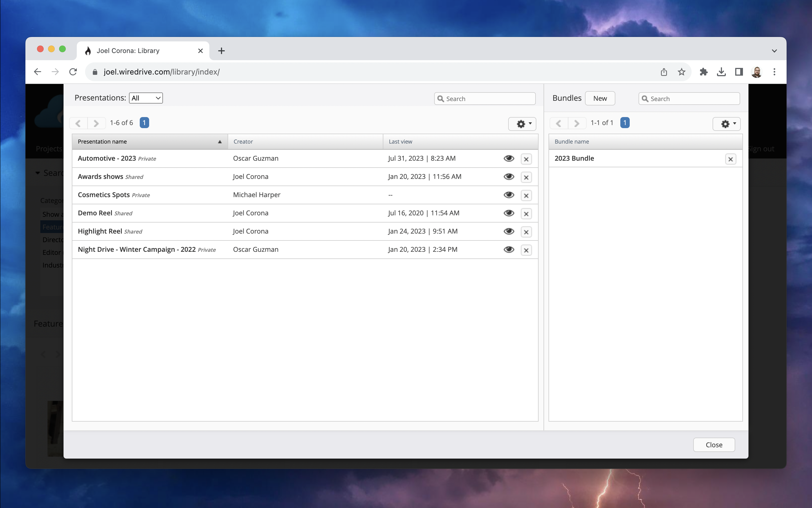812x508 pixels.
Task: Bookmark page with the star icon
Action: pyautogui.click(x=681, y=72)
